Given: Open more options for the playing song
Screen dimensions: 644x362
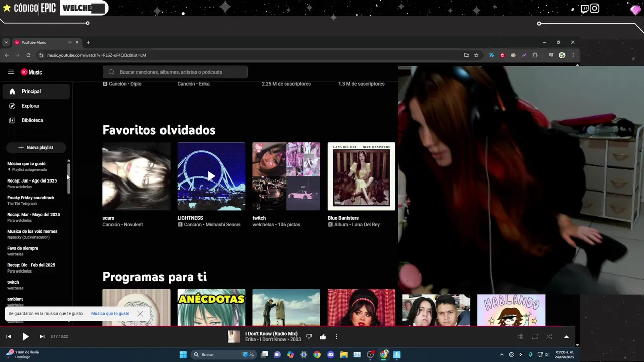Looking at the screenshot, I should pyautogui.click(x=336, y=337).
